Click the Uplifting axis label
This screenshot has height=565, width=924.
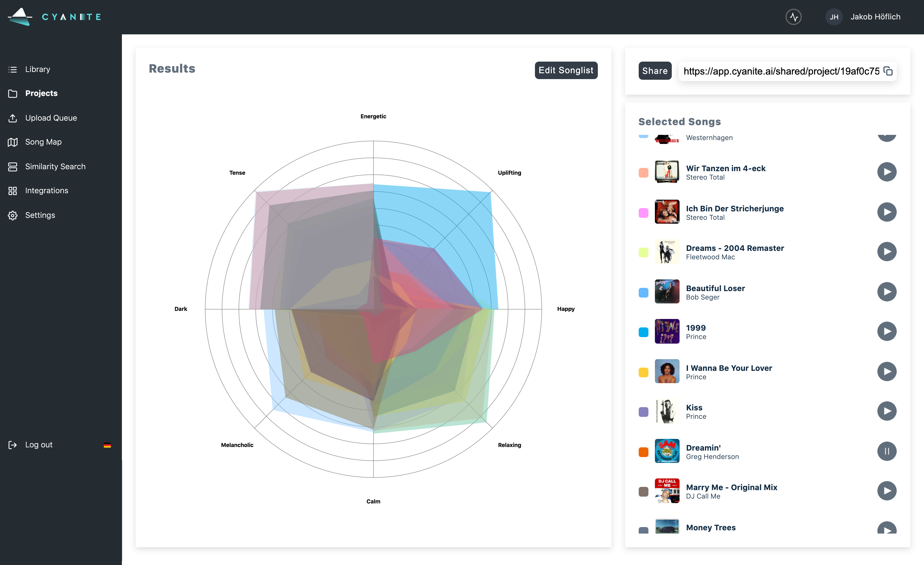(509, 173)
